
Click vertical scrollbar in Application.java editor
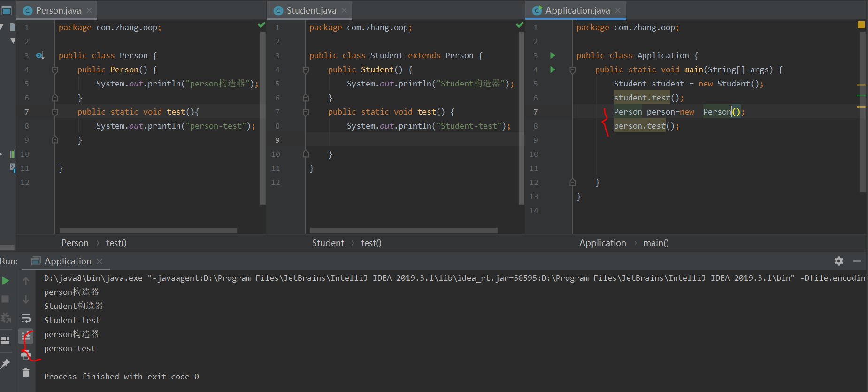click(x=863, y=113)
